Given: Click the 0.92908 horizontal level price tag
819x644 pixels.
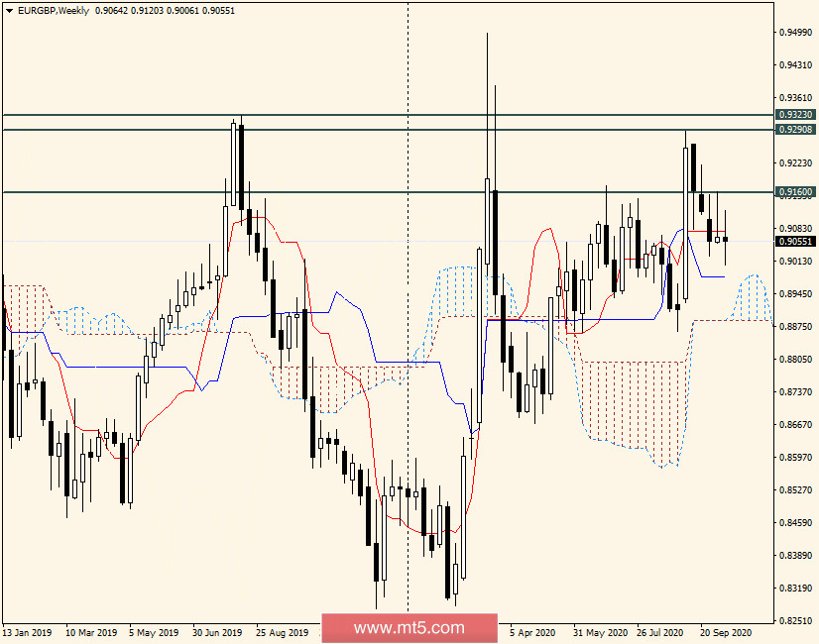Looking at the screenshot, I should [x=795, y=130].
